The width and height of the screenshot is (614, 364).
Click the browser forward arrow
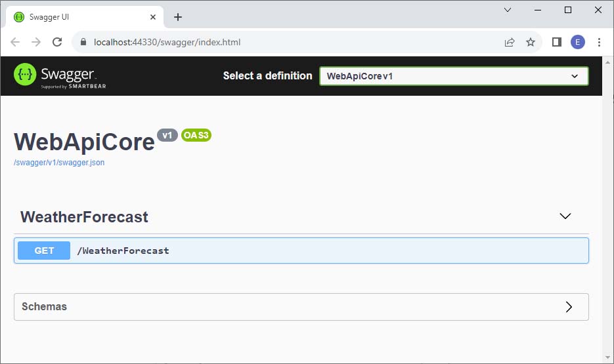click(x=36, y=42)
